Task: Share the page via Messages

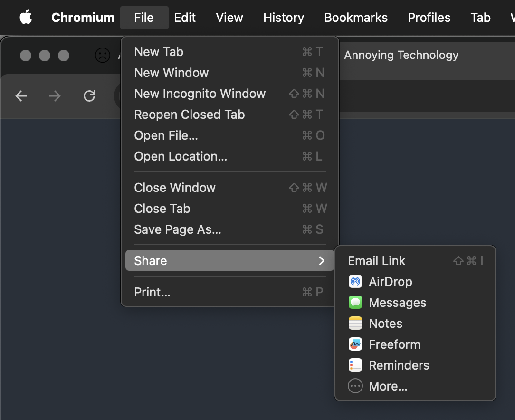Action: click(415, 303)
